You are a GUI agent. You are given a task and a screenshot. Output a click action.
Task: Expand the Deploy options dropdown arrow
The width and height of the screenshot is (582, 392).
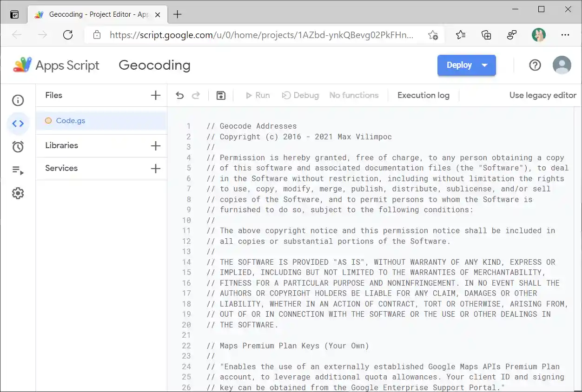pyautogui.click(x=483, y=65)
